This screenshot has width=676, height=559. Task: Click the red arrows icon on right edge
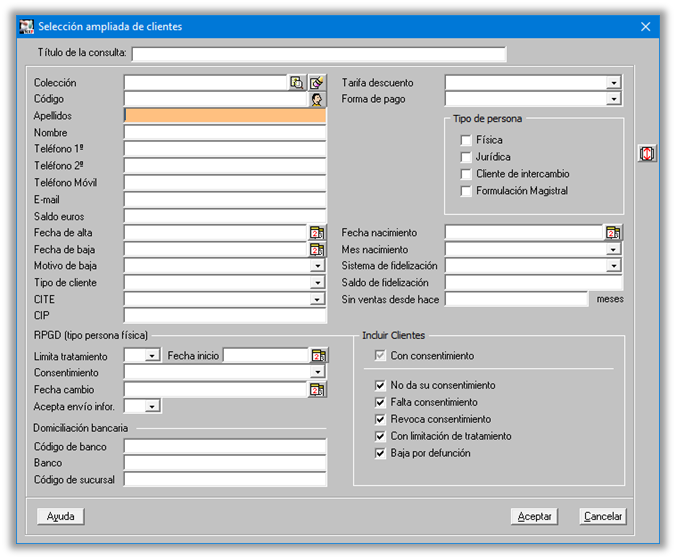point(647,153)
